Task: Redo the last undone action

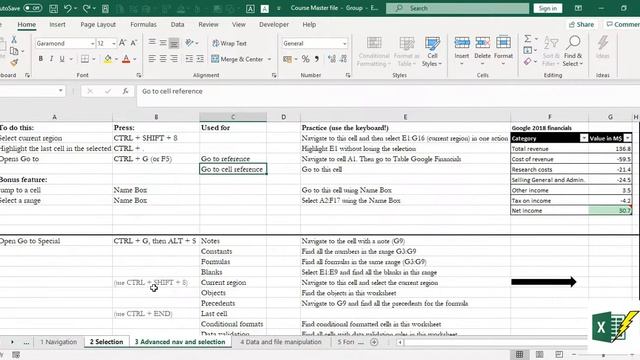Action: [x=86, y=8]
